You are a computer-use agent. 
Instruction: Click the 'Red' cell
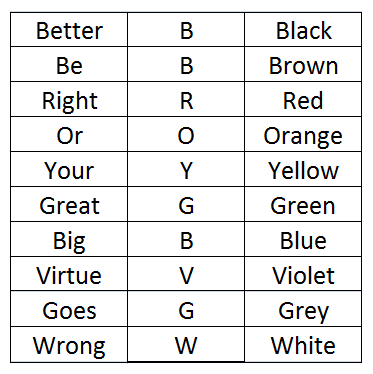coord(303,99)
